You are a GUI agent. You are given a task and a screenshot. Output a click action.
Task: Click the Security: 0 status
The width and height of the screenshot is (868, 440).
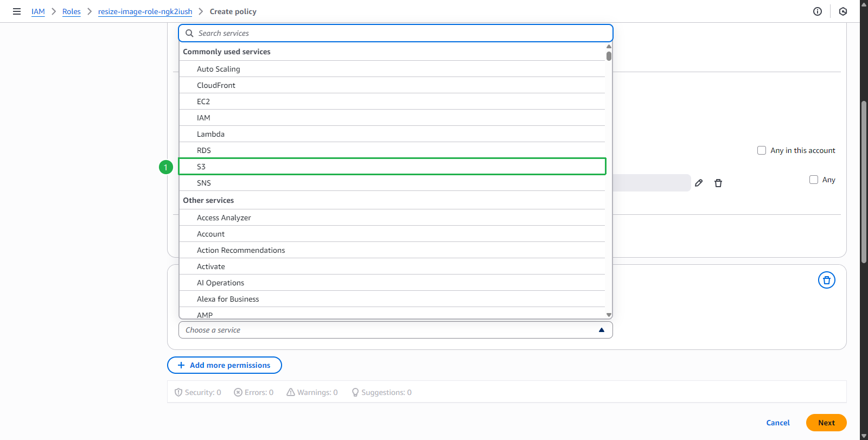(197, 392)
